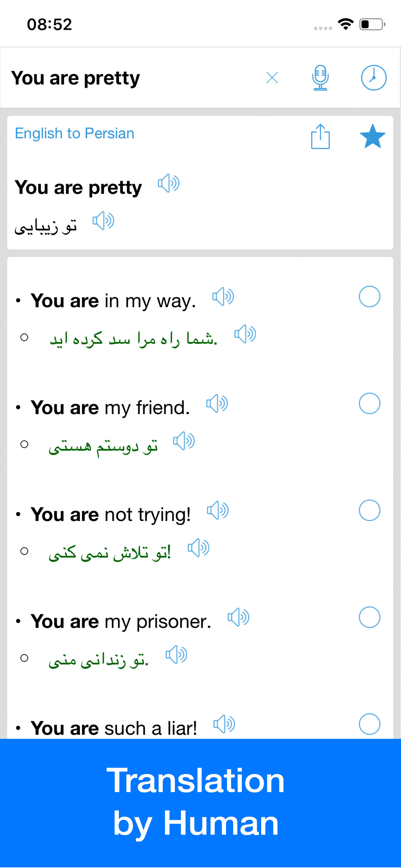This screenshot has width=401, height=868.
Task: Select the circle beside "You are my prisoner."
Action: 369,617
